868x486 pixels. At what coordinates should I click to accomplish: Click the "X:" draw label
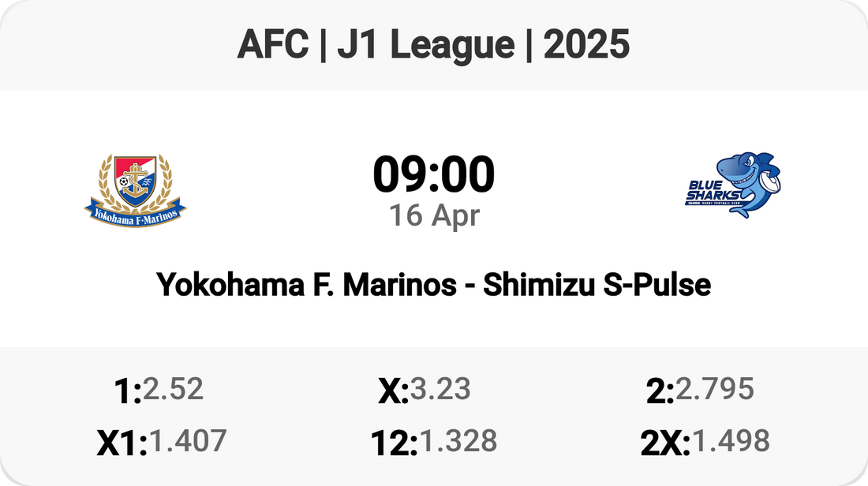(x=393, y=391)
